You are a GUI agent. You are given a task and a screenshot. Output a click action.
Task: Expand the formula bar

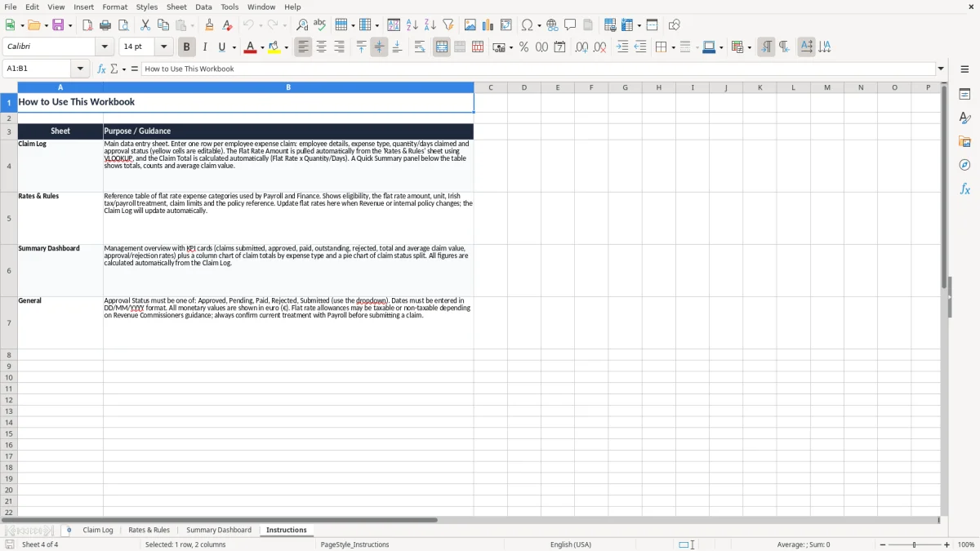[x=941, y=69]
